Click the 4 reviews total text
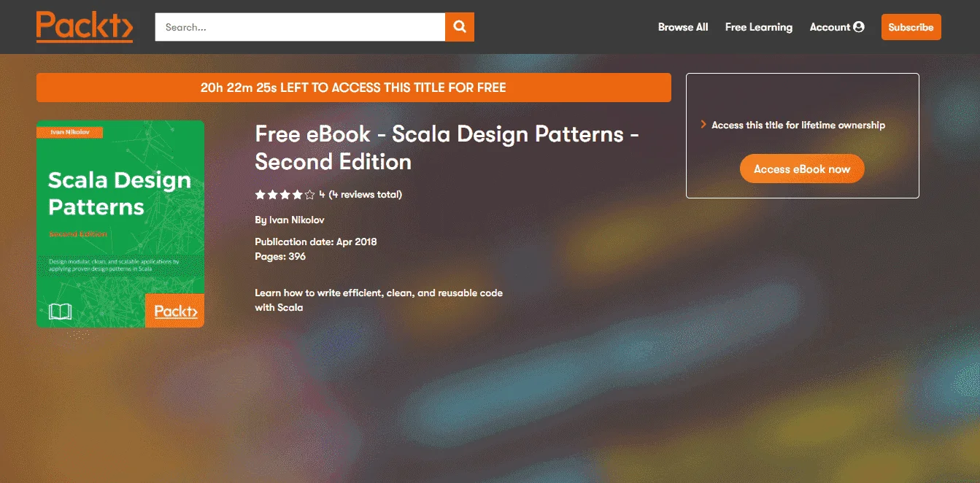 365,195
